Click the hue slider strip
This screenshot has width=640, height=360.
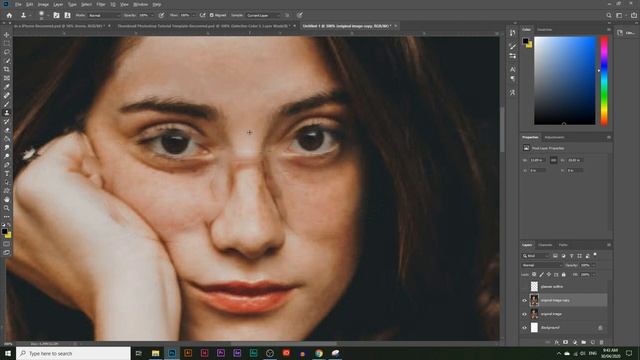click(604, 80)
